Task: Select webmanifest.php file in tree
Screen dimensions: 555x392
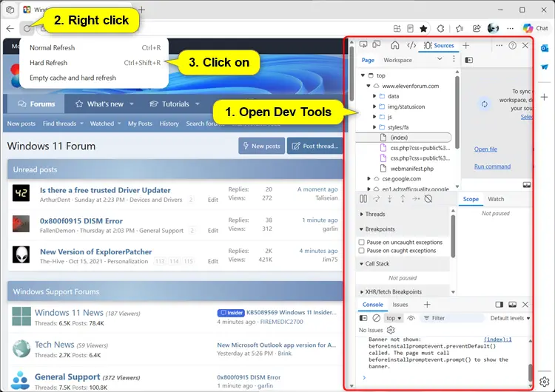Action: click(x=411, y=169)
